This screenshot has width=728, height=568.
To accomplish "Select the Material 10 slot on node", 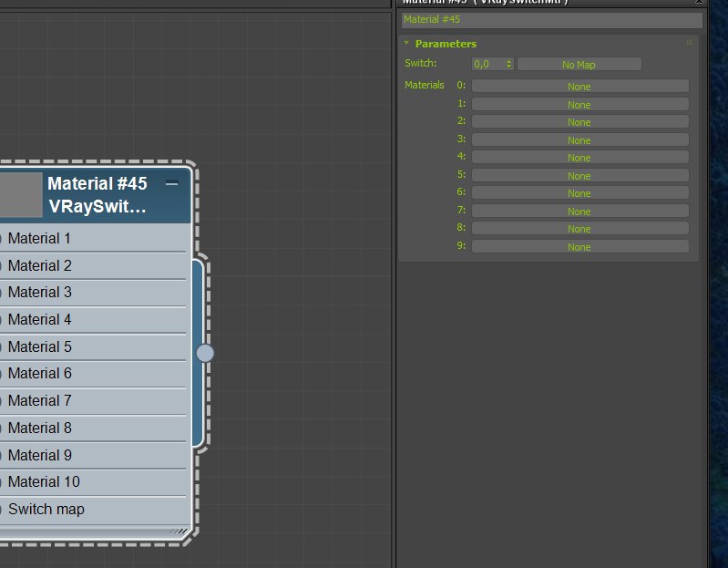I will tap(93, 482).
